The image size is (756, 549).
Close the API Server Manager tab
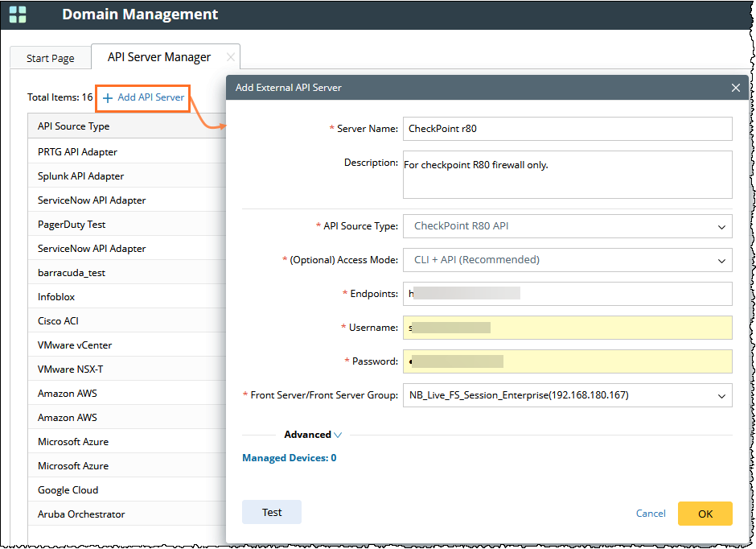point(231,57)
